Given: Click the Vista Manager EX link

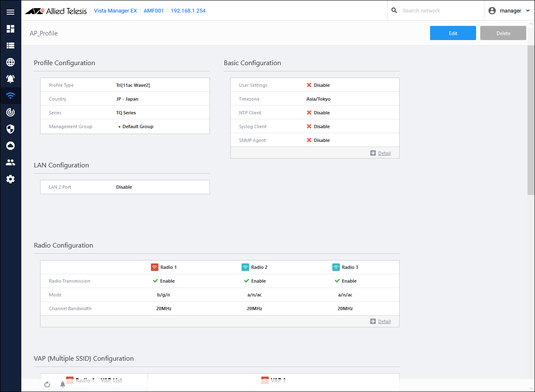Looking at the screenshot, I should pyautogui.click(x=115, y=11).
